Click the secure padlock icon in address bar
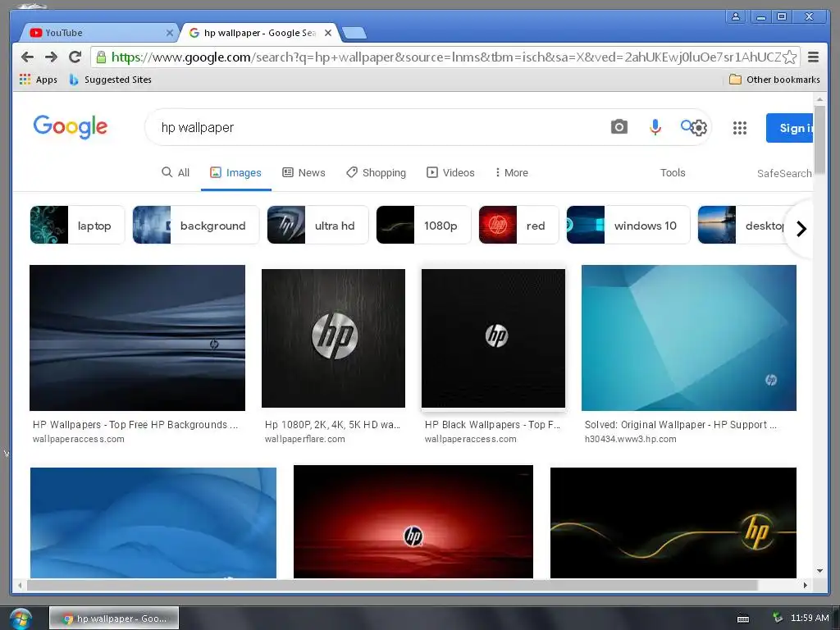Screen dimensions: 840x630 tap(101, 57)
